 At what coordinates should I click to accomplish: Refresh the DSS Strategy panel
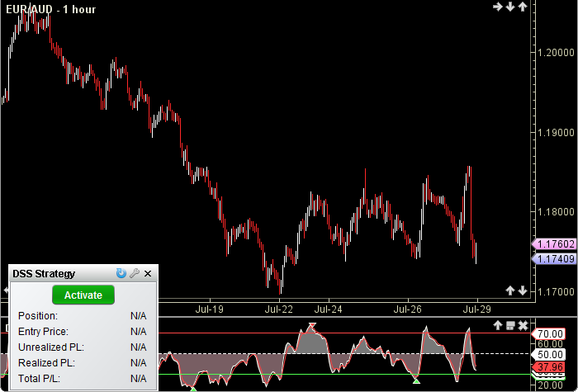tap(121, 273)
